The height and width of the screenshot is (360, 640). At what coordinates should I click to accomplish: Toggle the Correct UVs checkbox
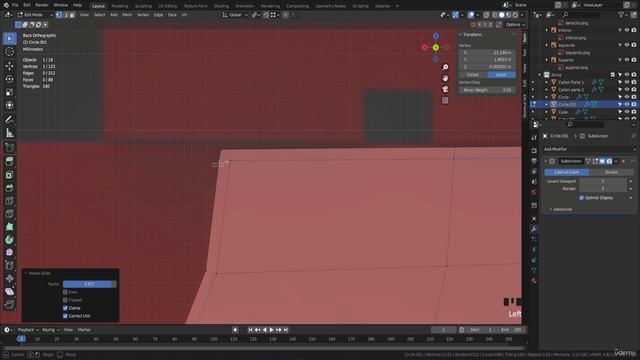pos(65,316)
